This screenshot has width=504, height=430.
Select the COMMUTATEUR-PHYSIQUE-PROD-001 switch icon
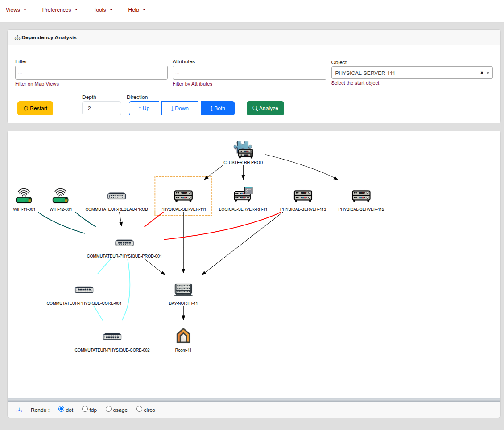tap(124, 243)
